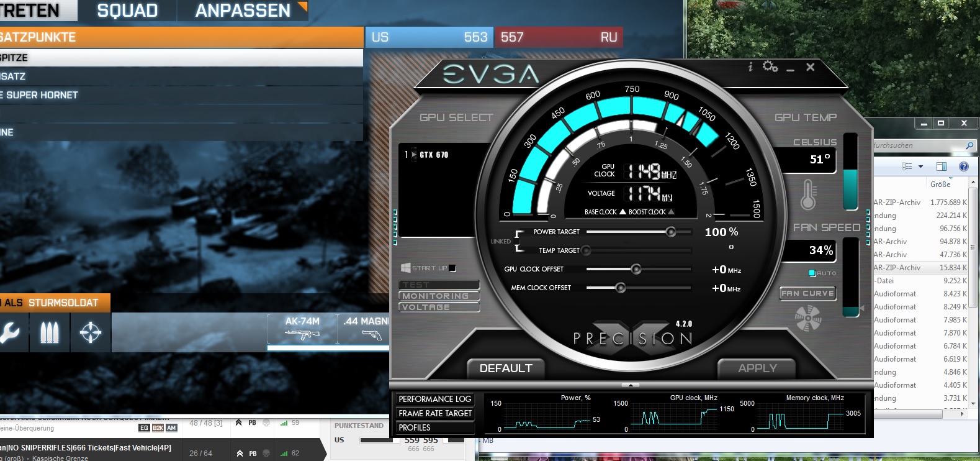
Task: Open Performance Log tab
Action: click(x=435, y=399)
